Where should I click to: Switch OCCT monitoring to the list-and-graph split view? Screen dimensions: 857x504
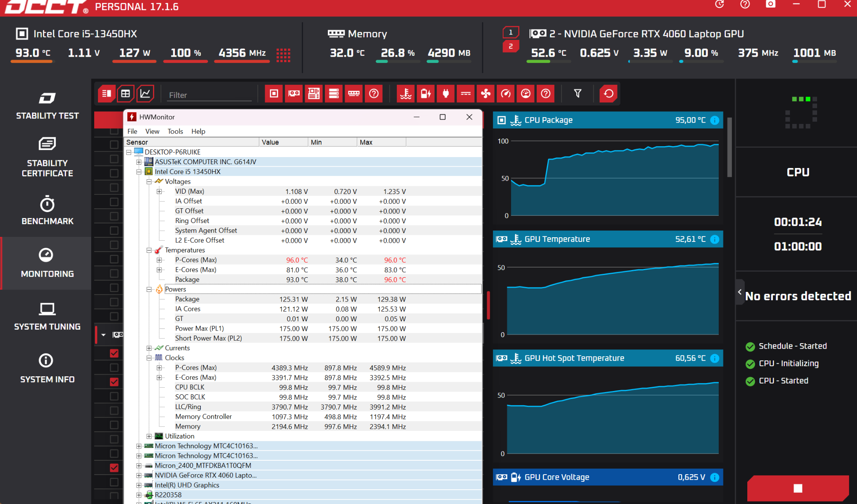coord(106,94)
